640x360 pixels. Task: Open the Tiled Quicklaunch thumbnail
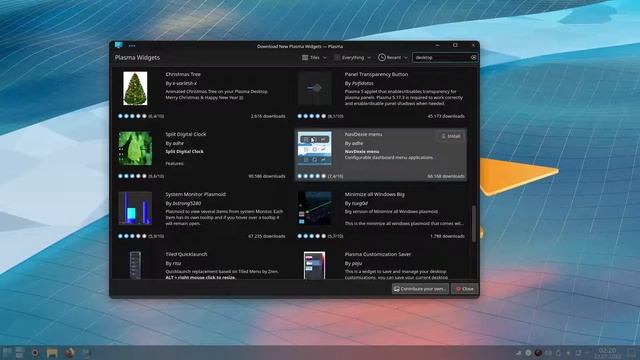click(135, 265)
